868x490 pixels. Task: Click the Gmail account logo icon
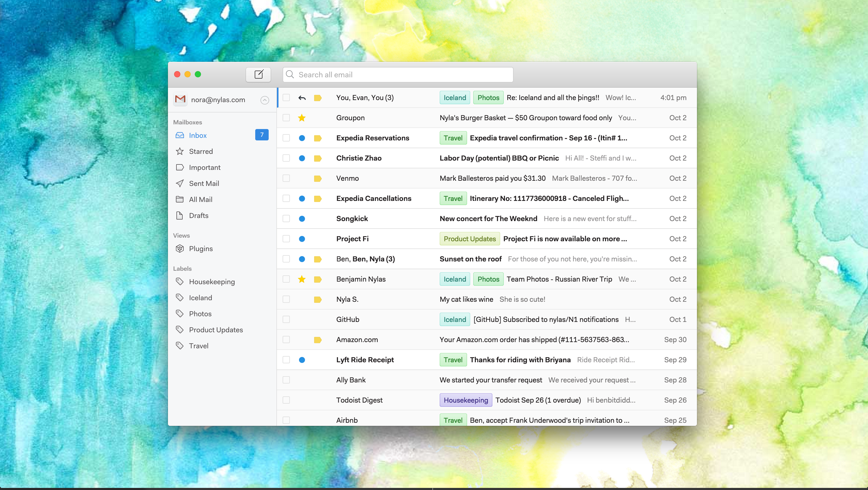(181, 100)
